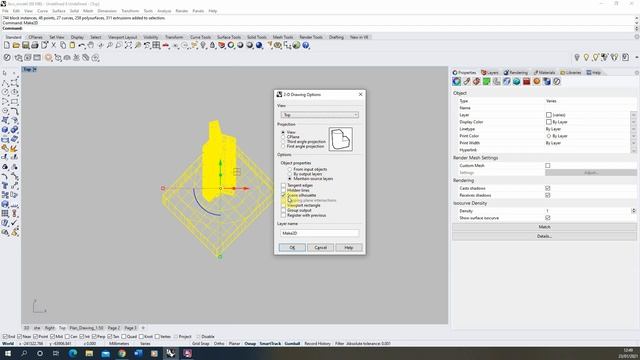Expand the Layer dropdown in Object properties
This screenshot has height=360, width=640.
(x=633, y=115)
